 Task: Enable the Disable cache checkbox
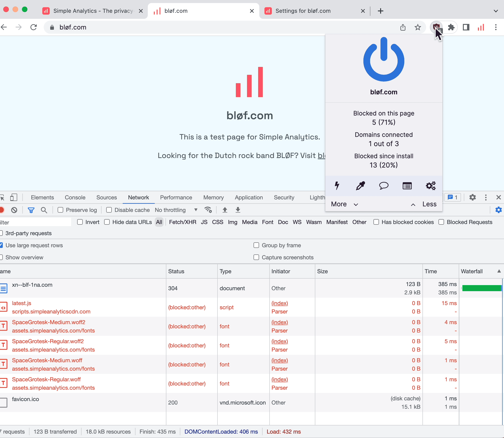click(x=109, y=210)
